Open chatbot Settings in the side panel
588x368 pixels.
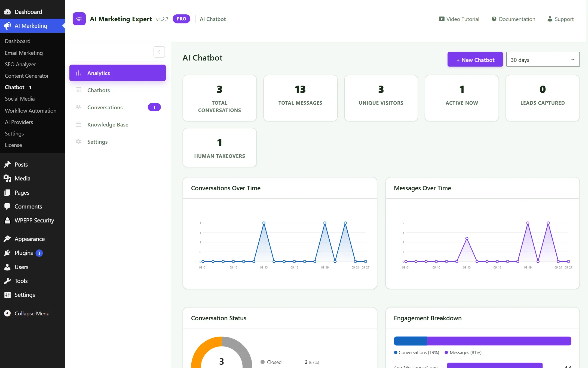(x=117, y=141)
